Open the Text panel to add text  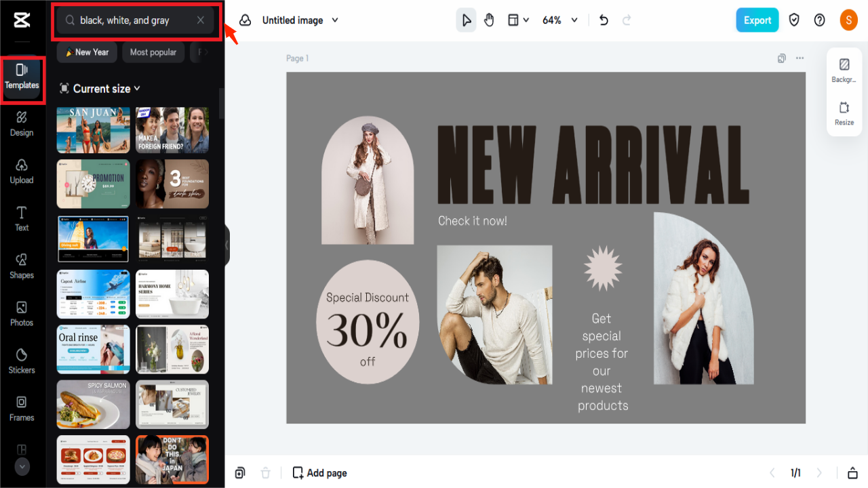pyautogui.click(x=22, y=218)
